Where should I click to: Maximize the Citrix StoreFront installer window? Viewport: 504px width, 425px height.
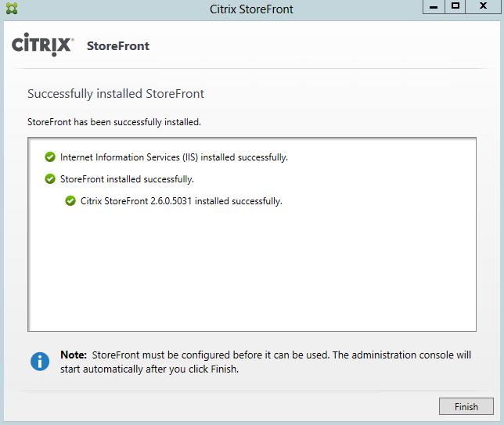[455, 6]
